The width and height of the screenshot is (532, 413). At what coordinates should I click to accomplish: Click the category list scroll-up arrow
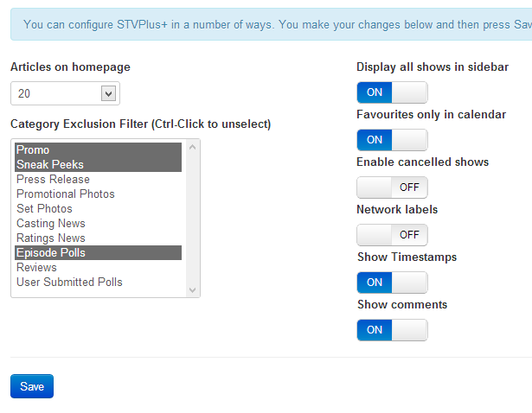(x=192, y=147)
